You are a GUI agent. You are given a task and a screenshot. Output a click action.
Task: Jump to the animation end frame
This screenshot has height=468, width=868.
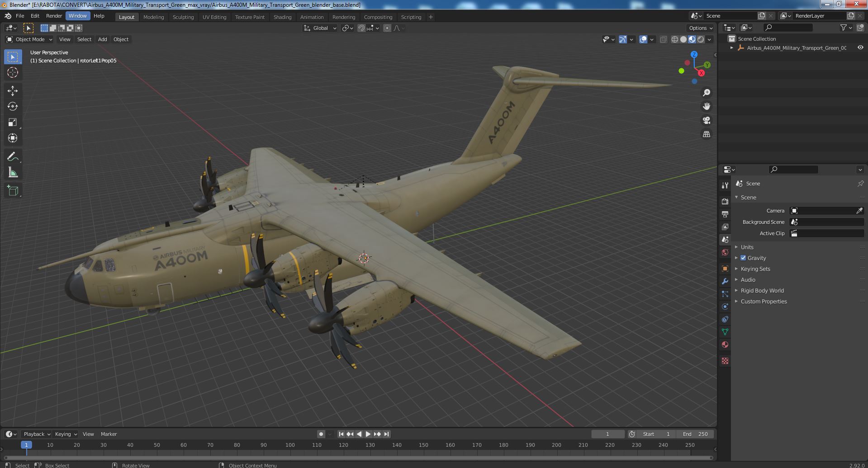pyautogui.click(x=386, y=434)
